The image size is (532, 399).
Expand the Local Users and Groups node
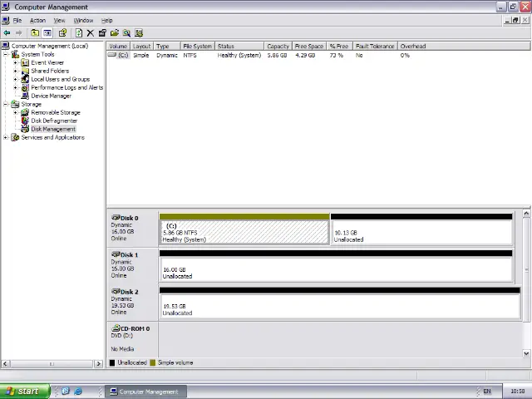(x=15, y=79)
